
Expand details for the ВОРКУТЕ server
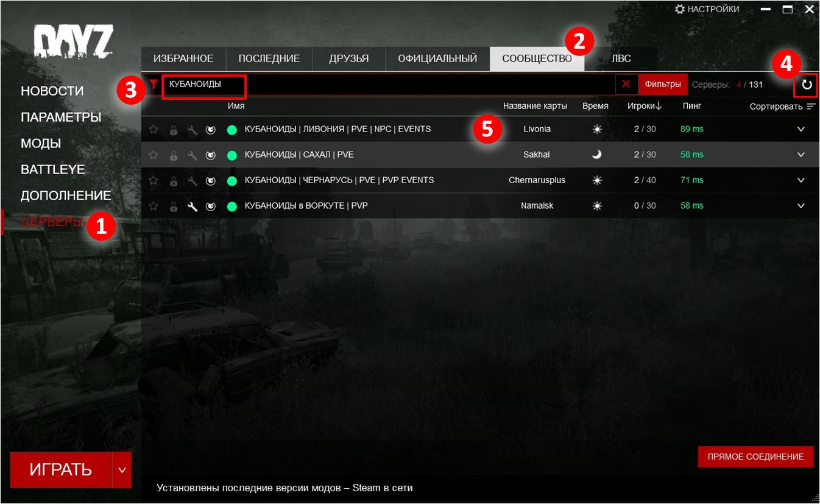801,206
